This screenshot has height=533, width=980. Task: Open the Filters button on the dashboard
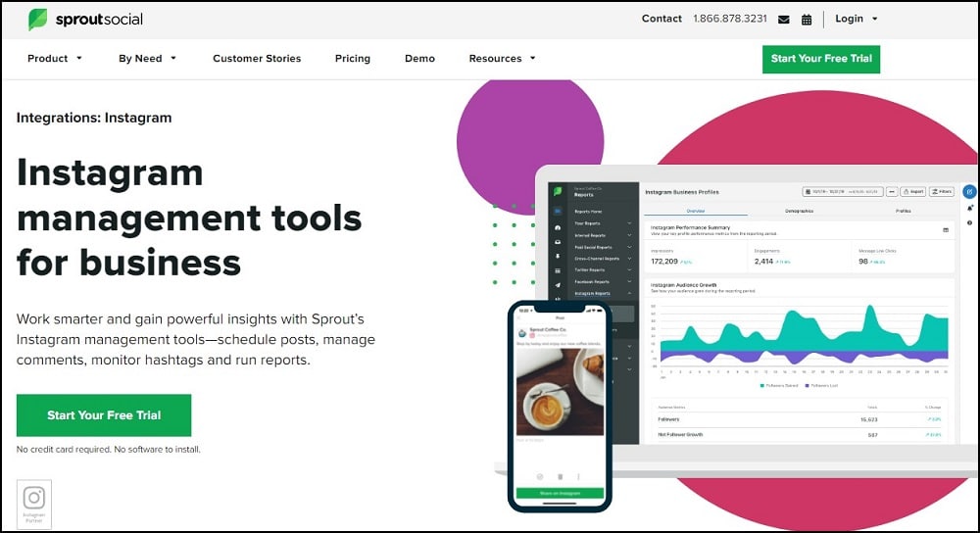coord(942,192)
